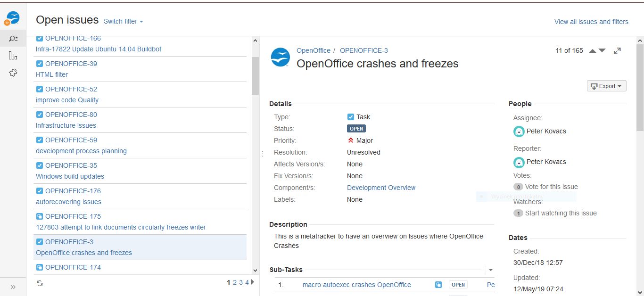
Task: Open improve code Quality issue
Action: pyautogui.click(x=67, y=100)
